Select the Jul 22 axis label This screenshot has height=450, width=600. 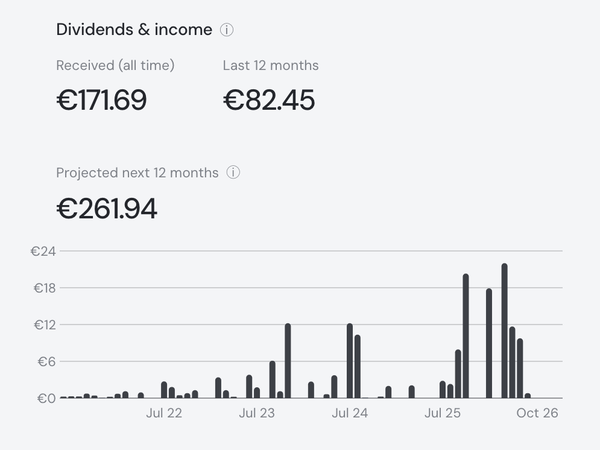(x=164, y=413)
